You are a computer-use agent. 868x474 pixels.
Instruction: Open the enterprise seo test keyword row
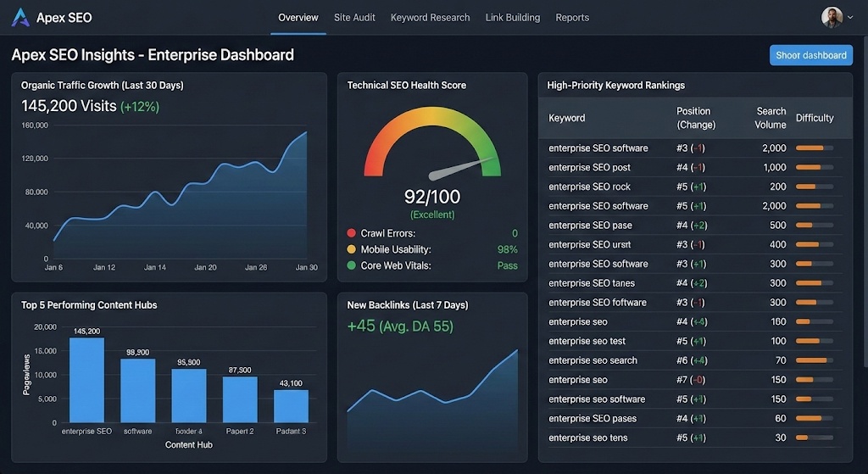[587, 341]
